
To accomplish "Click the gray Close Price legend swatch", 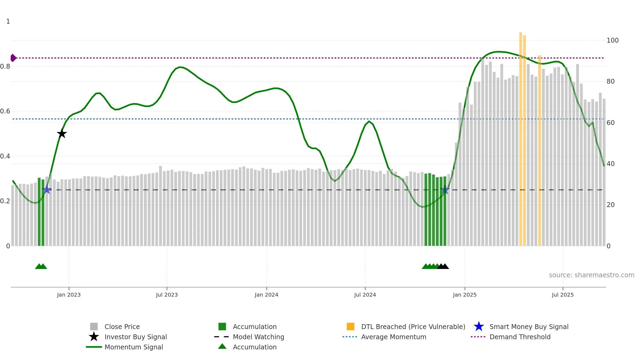I will (94, 327).
